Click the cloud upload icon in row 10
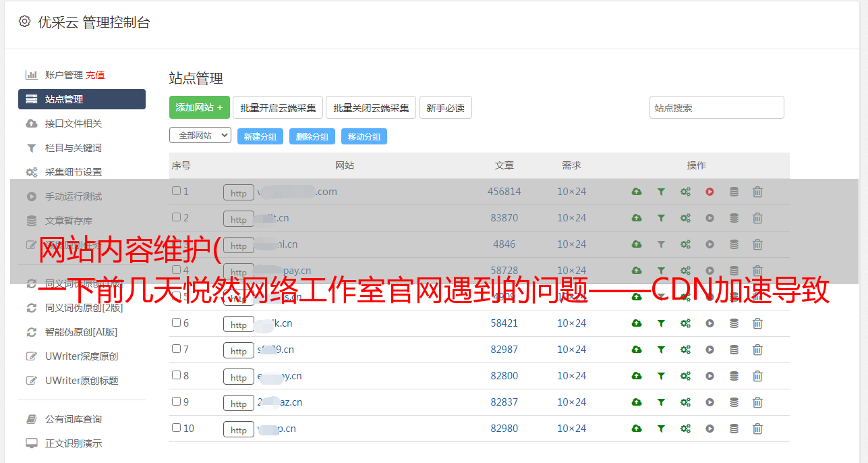868x463 pixels. [637, 429]
